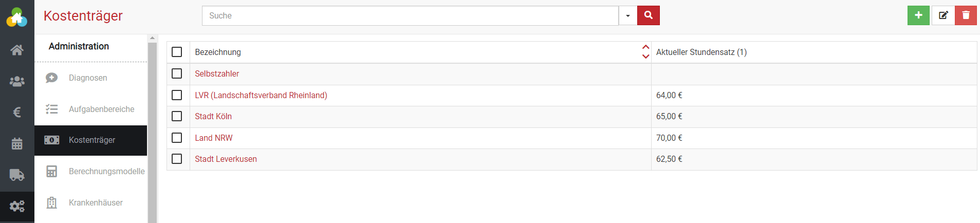This screenshot has height=223, width=980.
Task: Click the edit pencil icon button
Action: pos(943,15)
